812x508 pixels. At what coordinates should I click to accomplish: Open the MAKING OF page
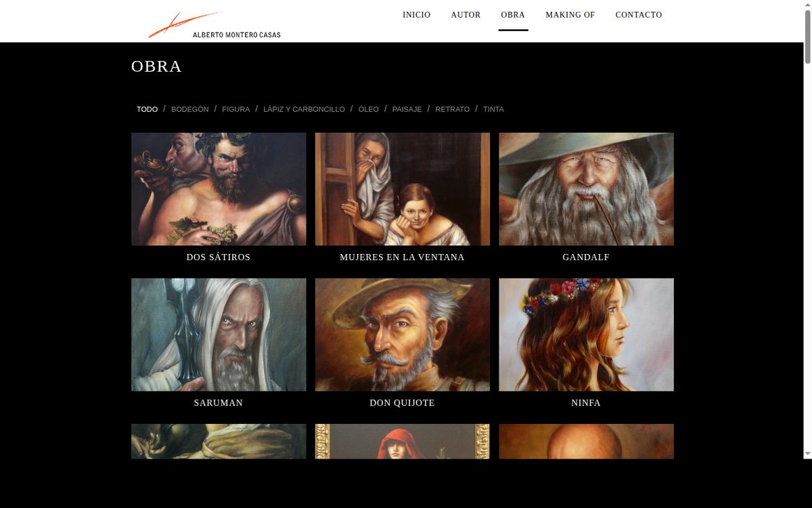570,15
